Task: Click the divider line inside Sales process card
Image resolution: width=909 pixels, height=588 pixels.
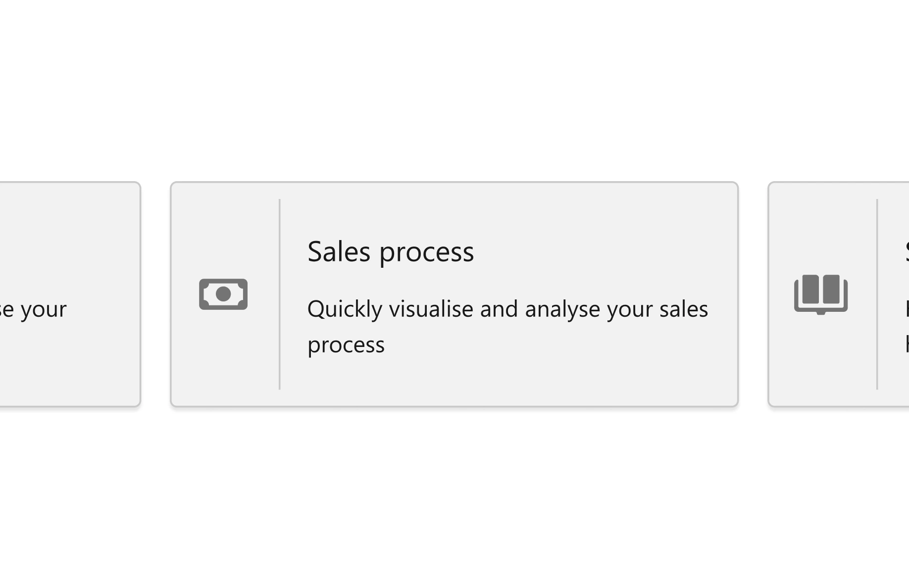Action: 280,294
